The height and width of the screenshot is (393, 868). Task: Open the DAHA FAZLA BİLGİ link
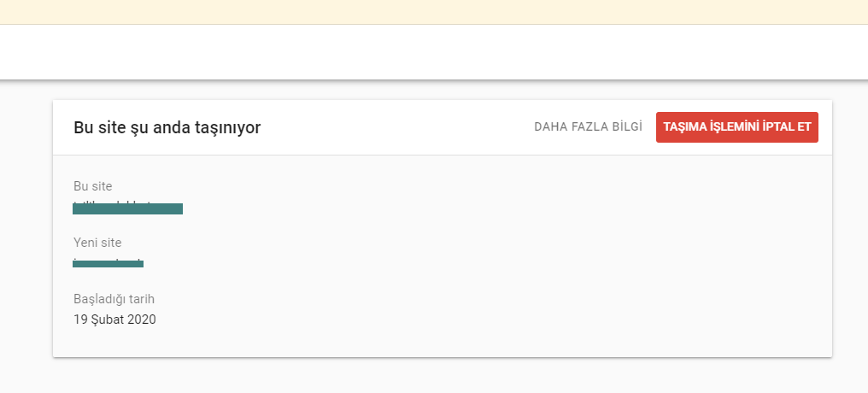pyautogui.click(x=588, y=127)
